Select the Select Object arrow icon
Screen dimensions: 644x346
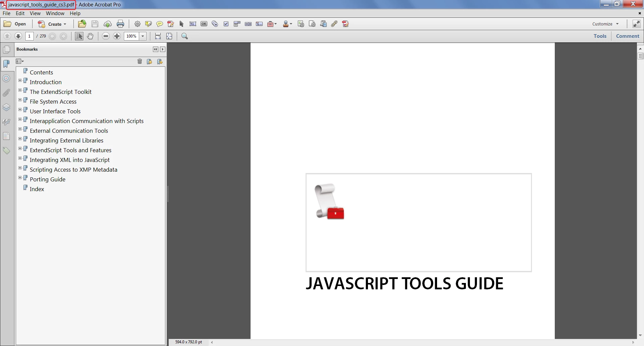tap(181, 24)
